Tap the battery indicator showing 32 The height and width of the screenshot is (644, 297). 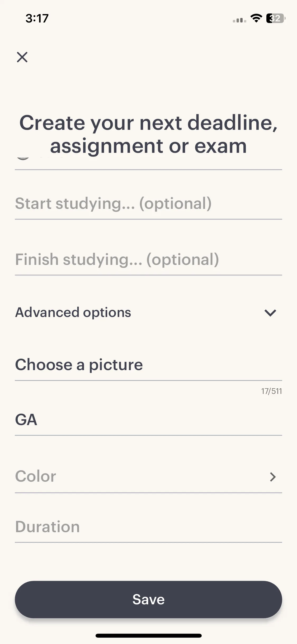pyautogui.click(x=276, y=18)
